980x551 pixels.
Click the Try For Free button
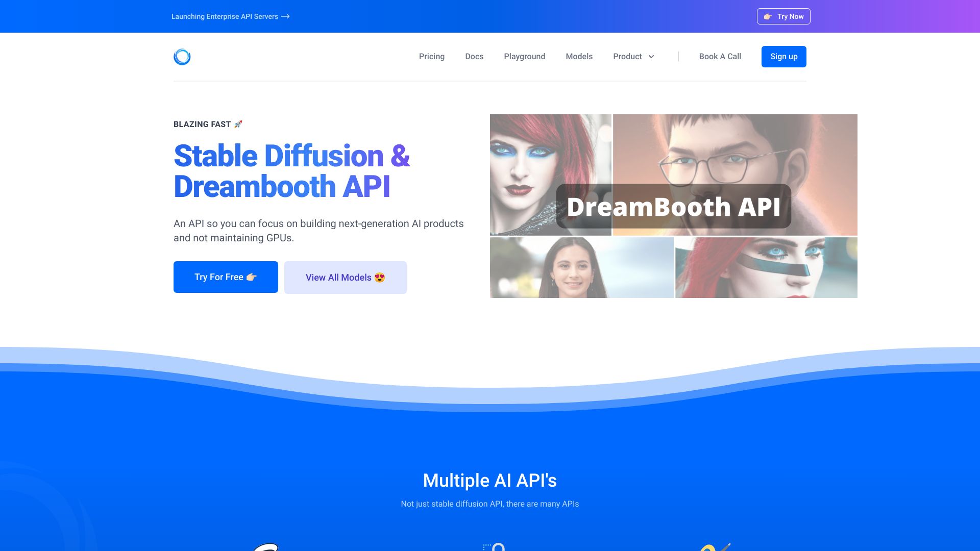[x=226, y=277]
